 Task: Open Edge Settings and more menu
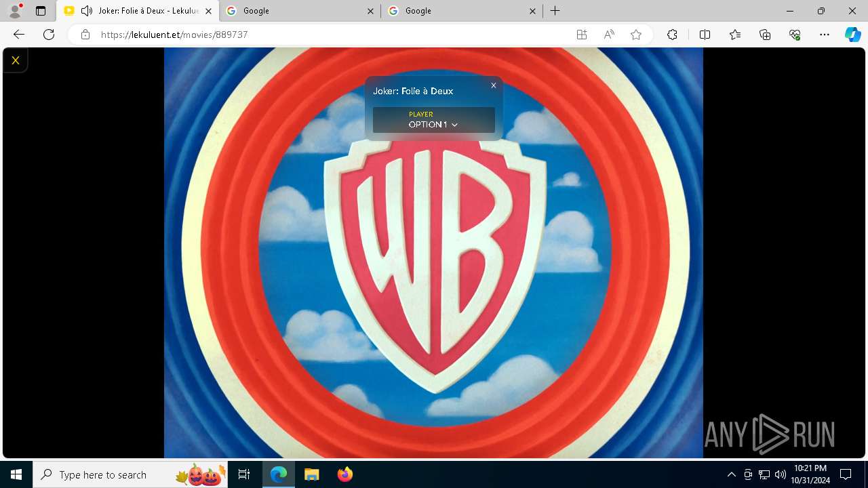[x=825, y=35]
